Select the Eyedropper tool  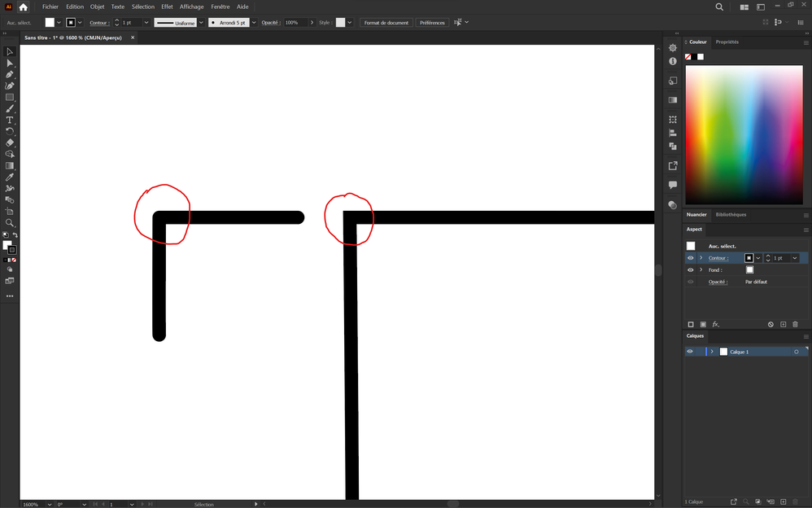click(x=9, y=177)
